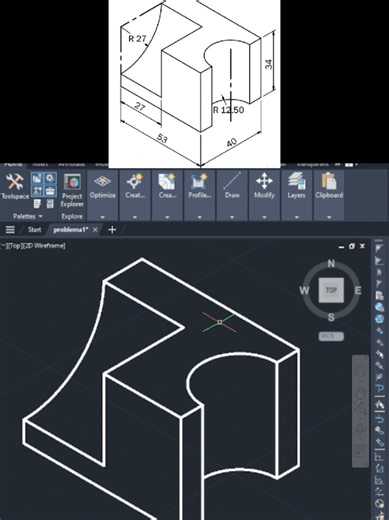Click the top flag-shaped icon in the right toolbar
The width and height of the screenshot is (389, 520).
[x=380, y=248]
